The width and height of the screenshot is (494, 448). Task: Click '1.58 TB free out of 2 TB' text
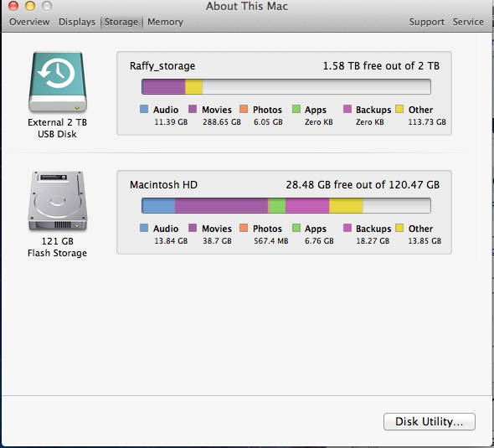click(381, 66)
